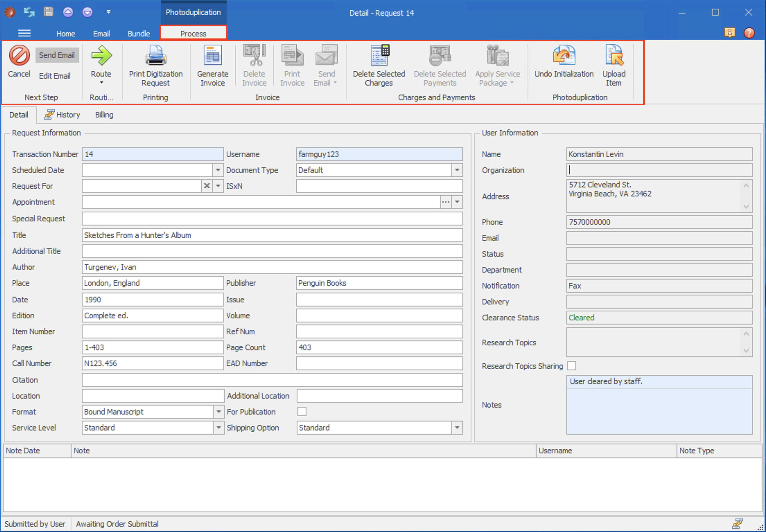Viewport: 766px width, 532px height.
Task: Open the red help question mark icon
Action: pyautogui.click(x=749, y=33)
